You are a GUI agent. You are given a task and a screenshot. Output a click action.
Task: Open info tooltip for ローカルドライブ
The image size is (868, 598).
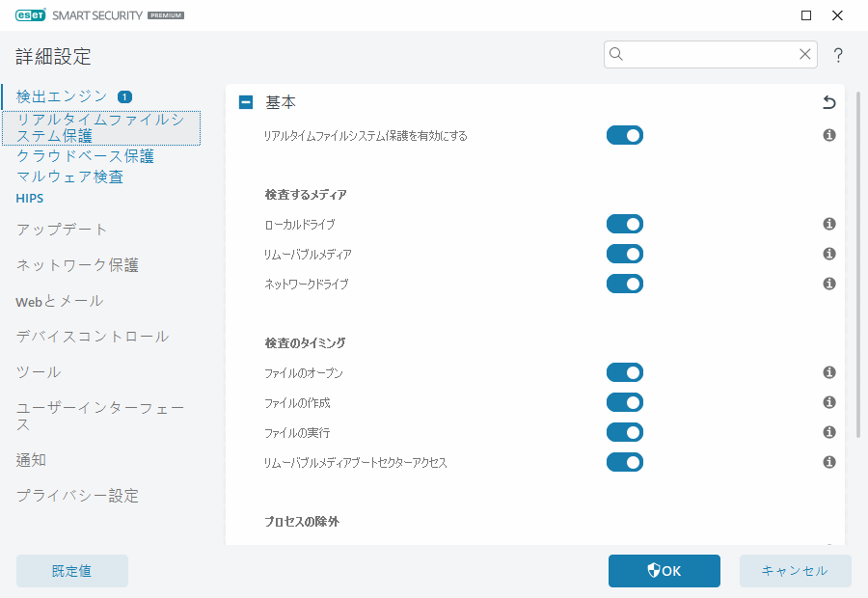(x=828, y=224)
